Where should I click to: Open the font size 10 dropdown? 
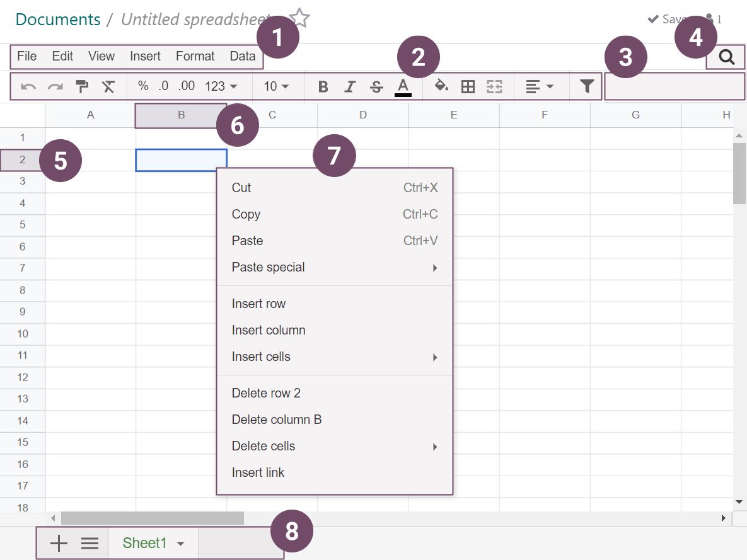pyautogui.click(x=276, y=86)
